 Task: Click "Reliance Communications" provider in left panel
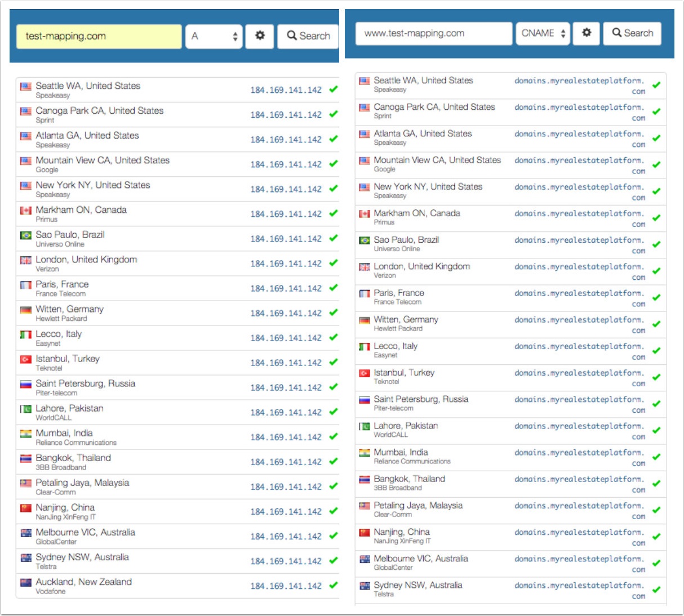point(76,443)
